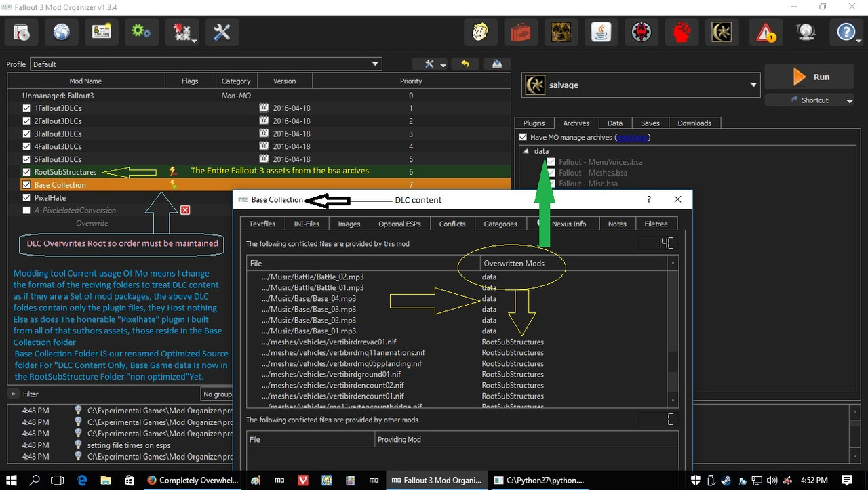The image size is (868, 490).
Task: Launch the Java coffee cup shortcut
Action: click(x=601, y=32)
